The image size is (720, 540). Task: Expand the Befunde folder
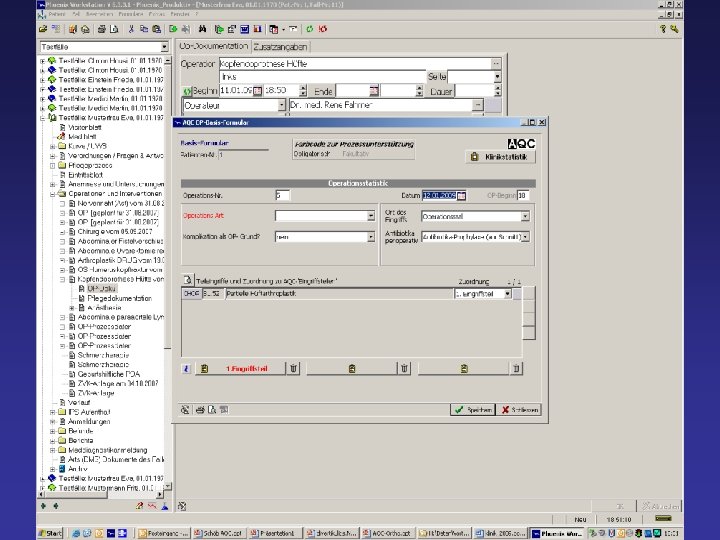pos(53,431)
